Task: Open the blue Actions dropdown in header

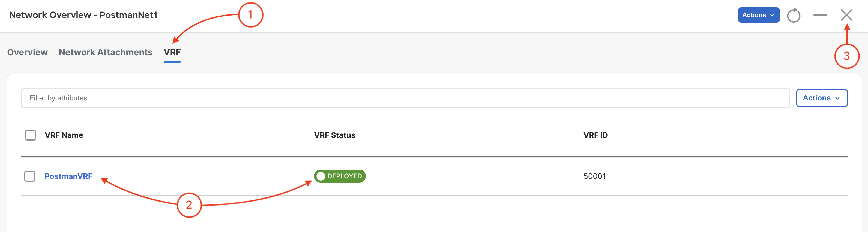Action: coord(758,15)
